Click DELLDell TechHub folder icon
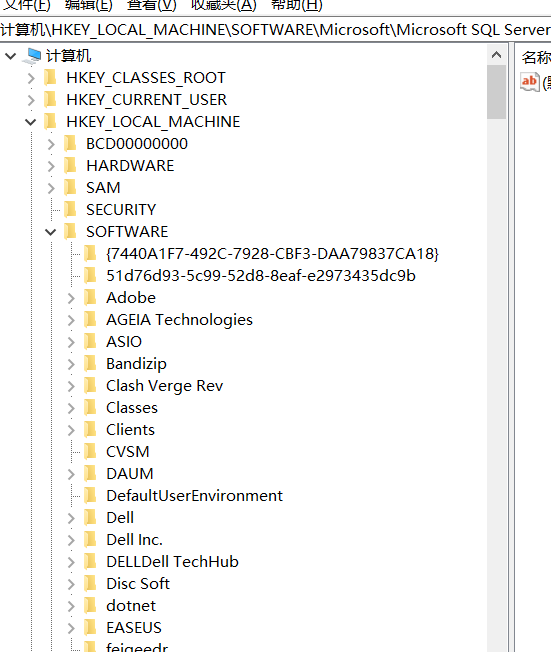 pyautogui.click(x=90, y=562)
